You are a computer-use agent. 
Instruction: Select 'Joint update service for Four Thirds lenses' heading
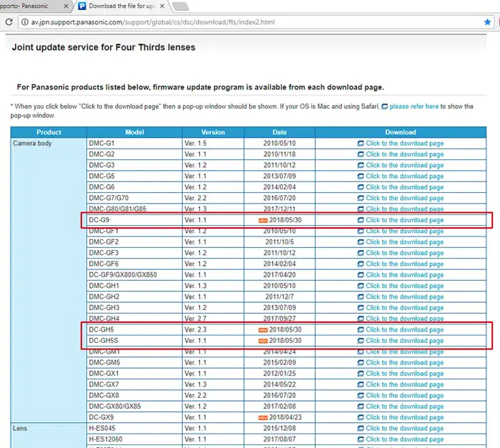click(104, 47)
